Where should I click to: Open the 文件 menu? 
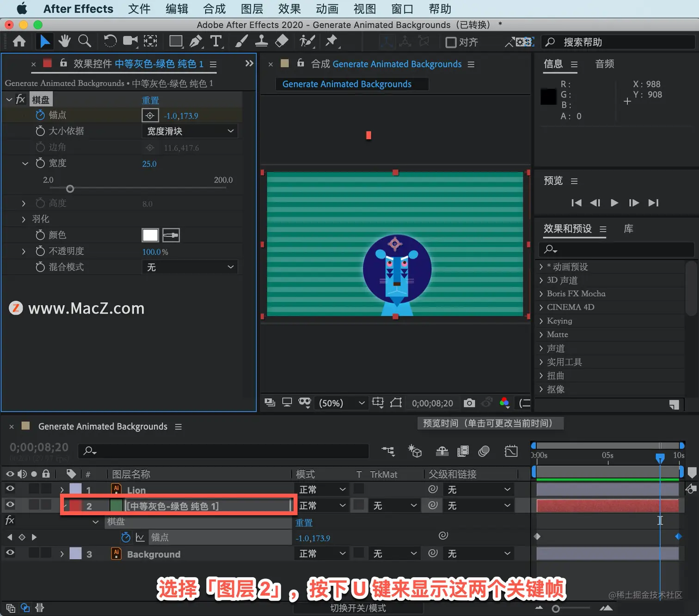(x=139, y=9)
